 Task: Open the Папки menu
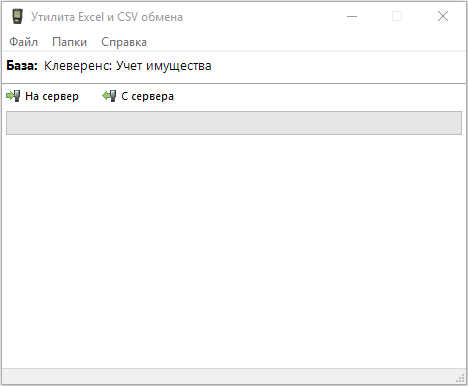(69, 42)
